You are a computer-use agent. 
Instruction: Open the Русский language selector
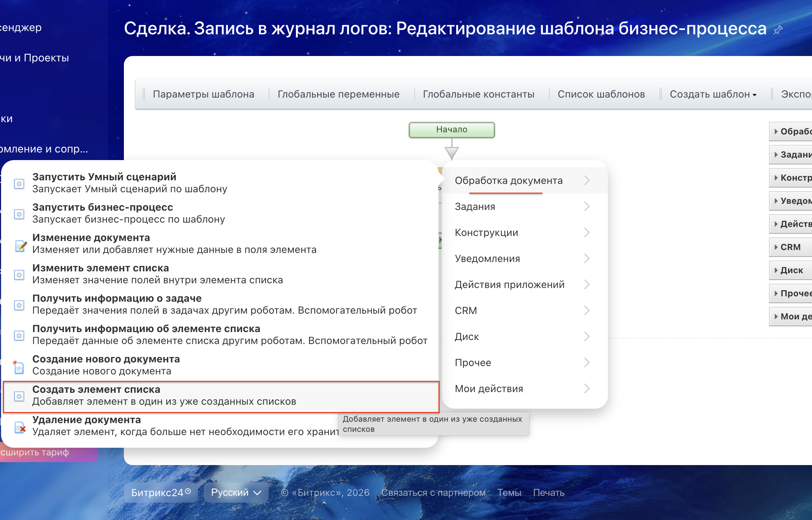[x=236, y=493]
